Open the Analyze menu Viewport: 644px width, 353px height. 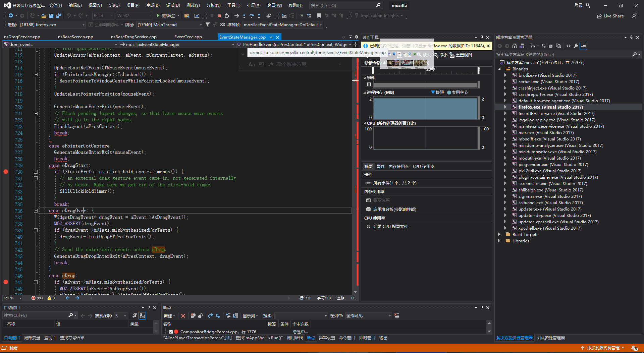(213, 5)
